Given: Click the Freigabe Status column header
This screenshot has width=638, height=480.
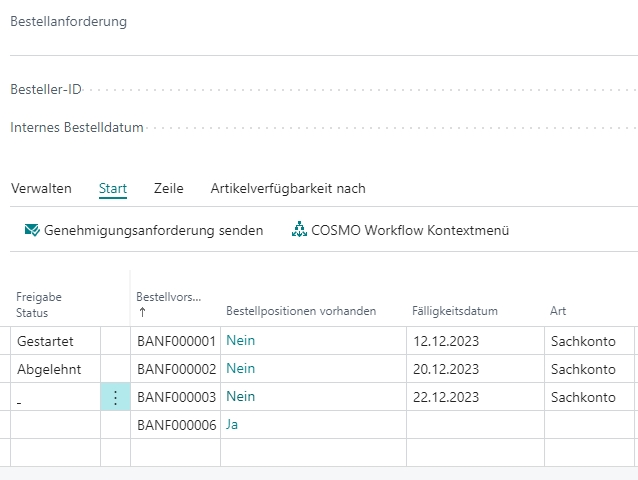Looking at the screenshot, I should coord(39,304).
